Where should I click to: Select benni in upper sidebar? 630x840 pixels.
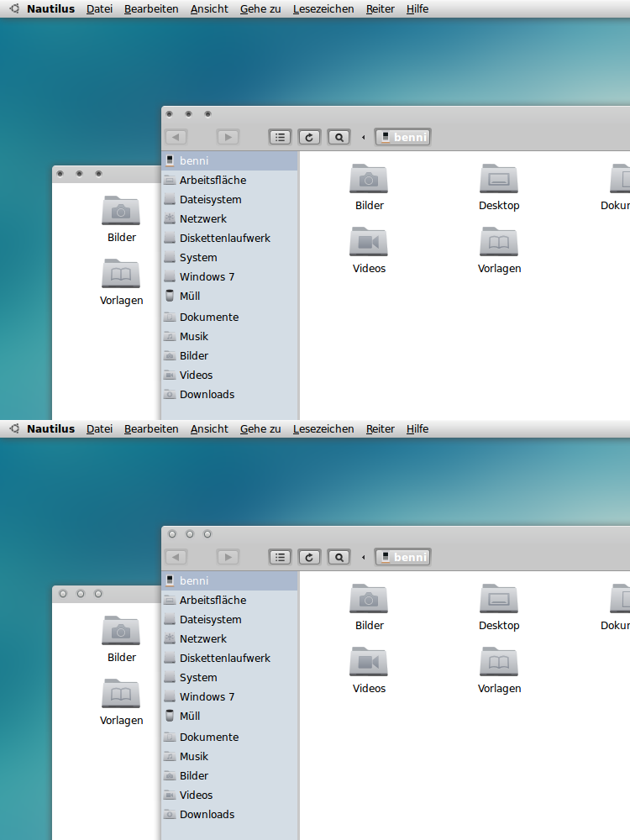[229, 160]
